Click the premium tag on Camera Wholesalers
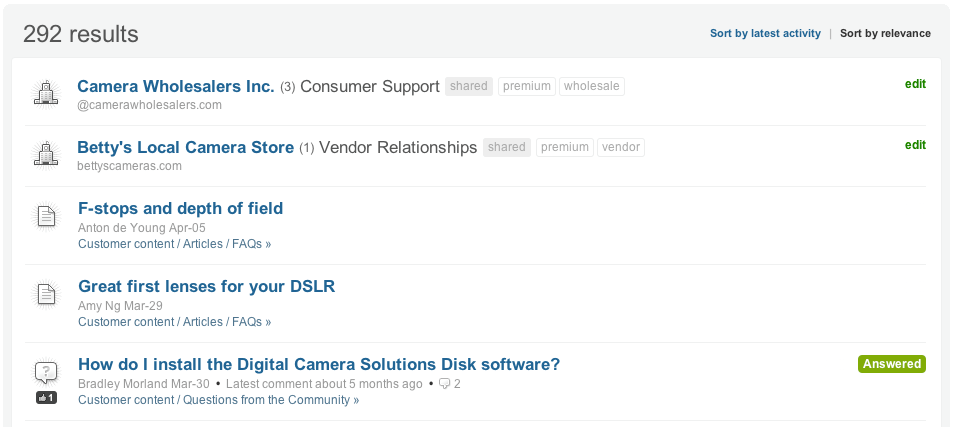This screenshot has height=427, width=954. tap(527, 86)
